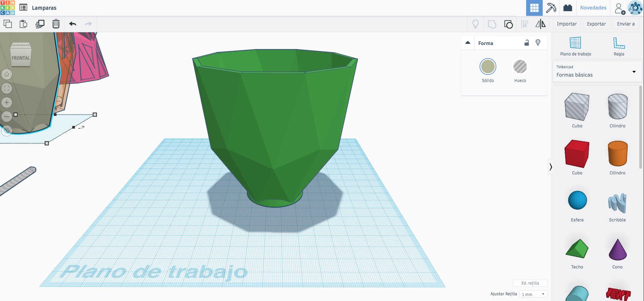Delete selection with trash icon

pos(56,24)
